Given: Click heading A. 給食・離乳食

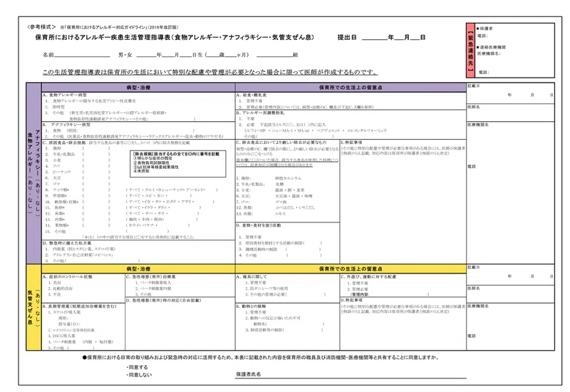Looking at the screenshot, I should pyautogui.click(x=252, y=95).
